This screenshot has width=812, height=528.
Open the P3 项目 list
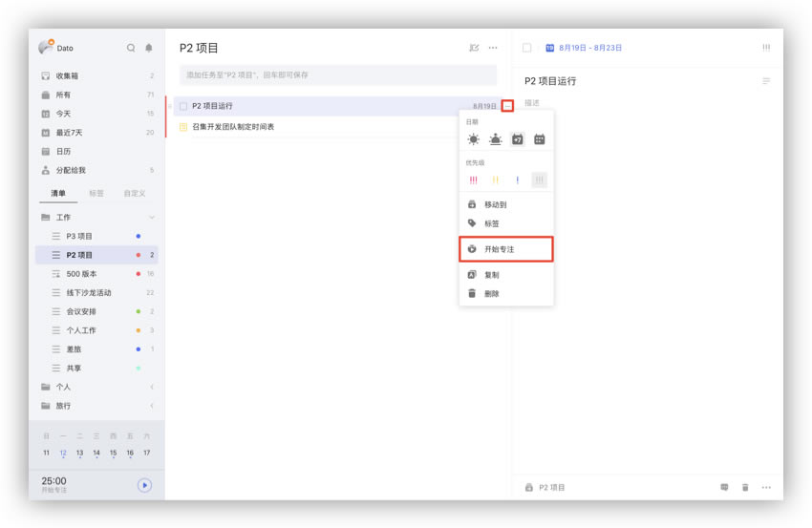coord(96,236)
